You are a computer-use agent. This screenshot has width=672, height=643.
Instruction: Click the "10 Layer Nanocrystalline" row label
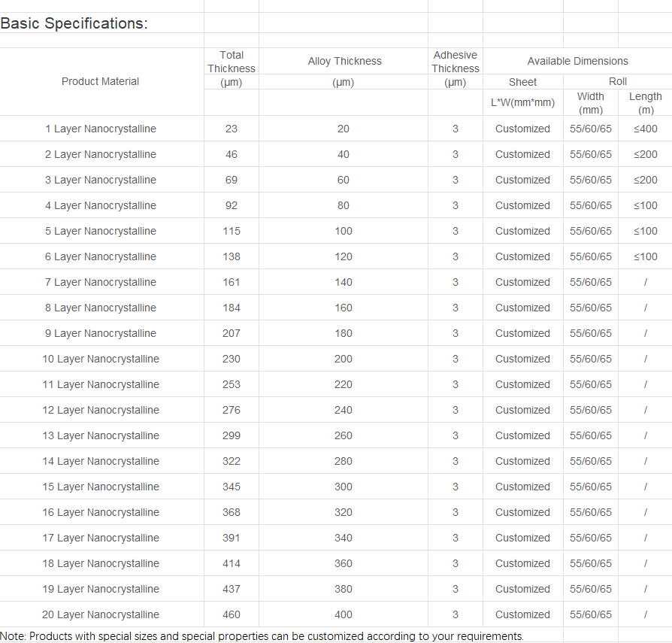click(101, 359)
